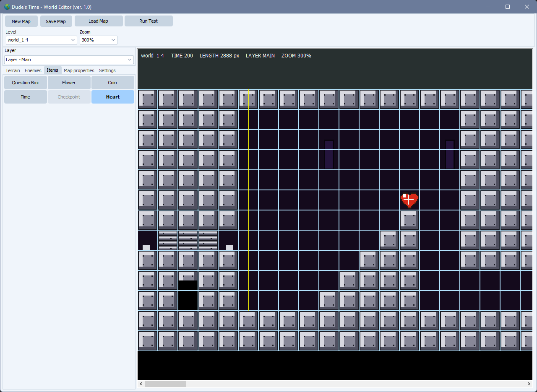Switch to the Terrain tab
The height and width of the screenshot is (392, 537).
(x=13, y=70)
